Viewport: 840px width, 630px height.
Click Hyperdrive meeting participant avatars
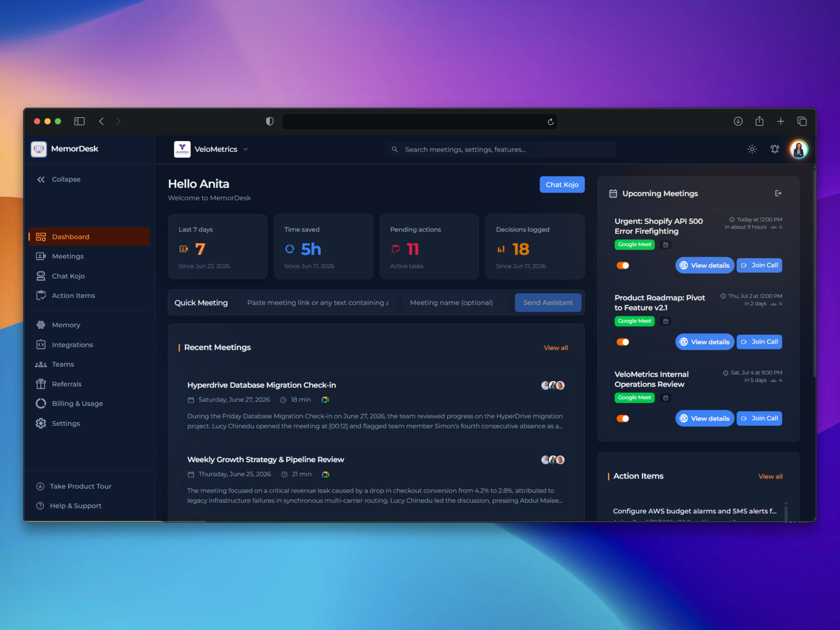click(x=553, y=385)
